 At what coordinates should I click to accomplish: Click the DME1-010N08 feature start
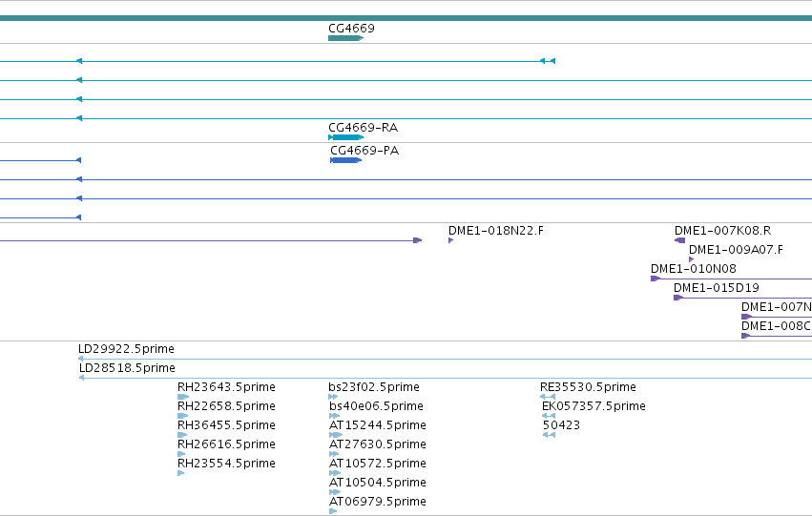[x=656, y=279]
